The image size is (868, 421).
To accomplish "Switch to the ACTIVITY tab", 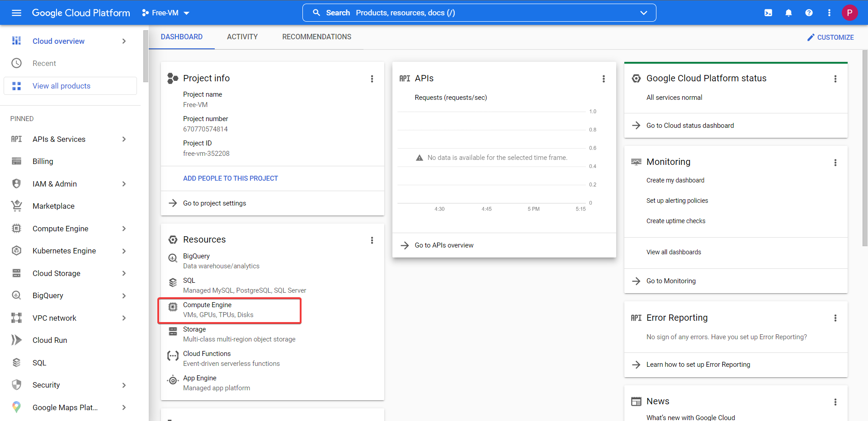I will pyautogui.click(x=242, y=37).
